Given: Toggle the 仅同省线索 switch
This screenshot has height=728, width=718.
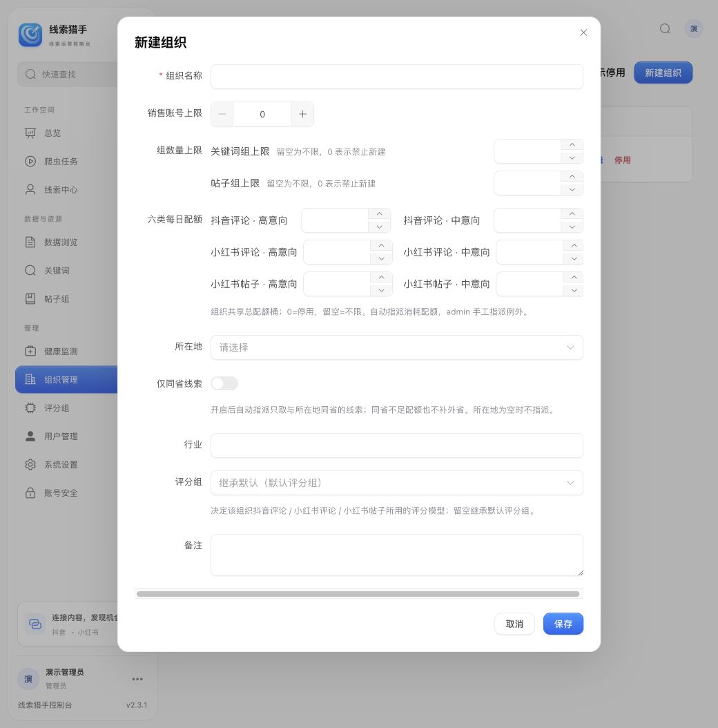Looking at the screenshot, I should pyautogui.click(x=224, y=383).
